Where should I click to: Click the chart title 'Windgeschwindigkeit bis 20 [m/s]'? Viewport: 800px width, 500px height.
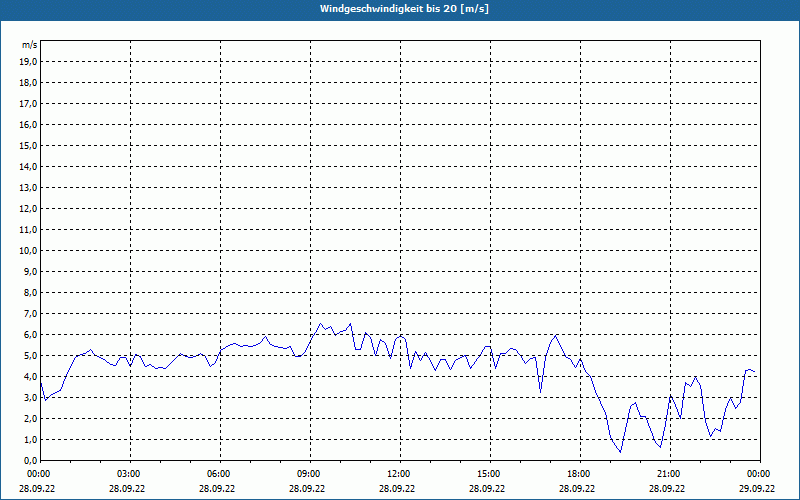point(404,9)
